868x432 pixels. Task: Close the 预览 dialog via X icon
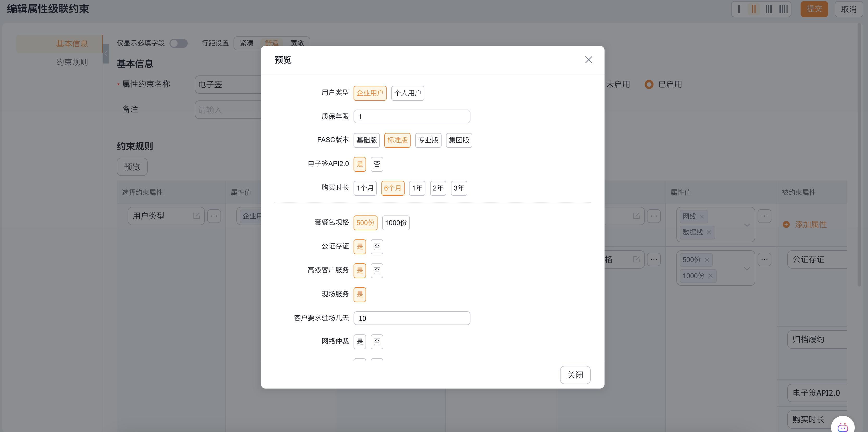(588, 60)
